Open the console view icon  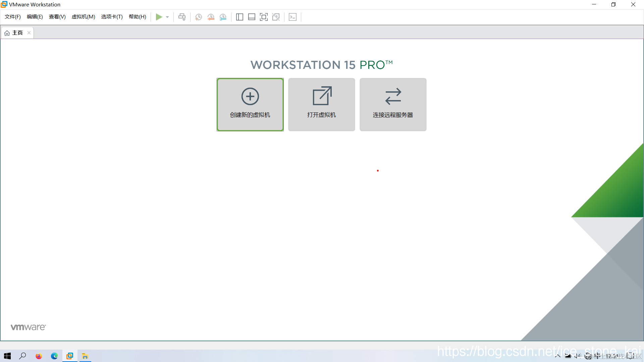(x=292, y=17)
